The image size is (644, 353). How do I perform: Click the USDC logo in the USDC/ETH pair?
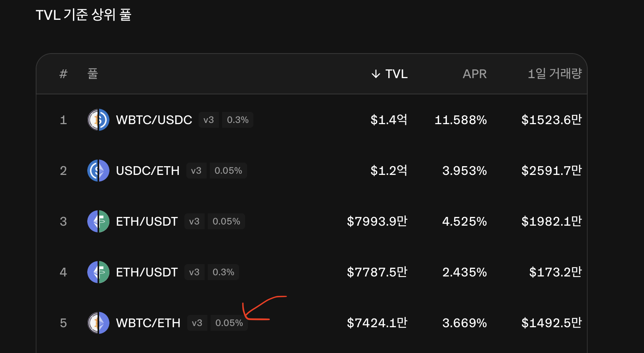coord(93,170)
